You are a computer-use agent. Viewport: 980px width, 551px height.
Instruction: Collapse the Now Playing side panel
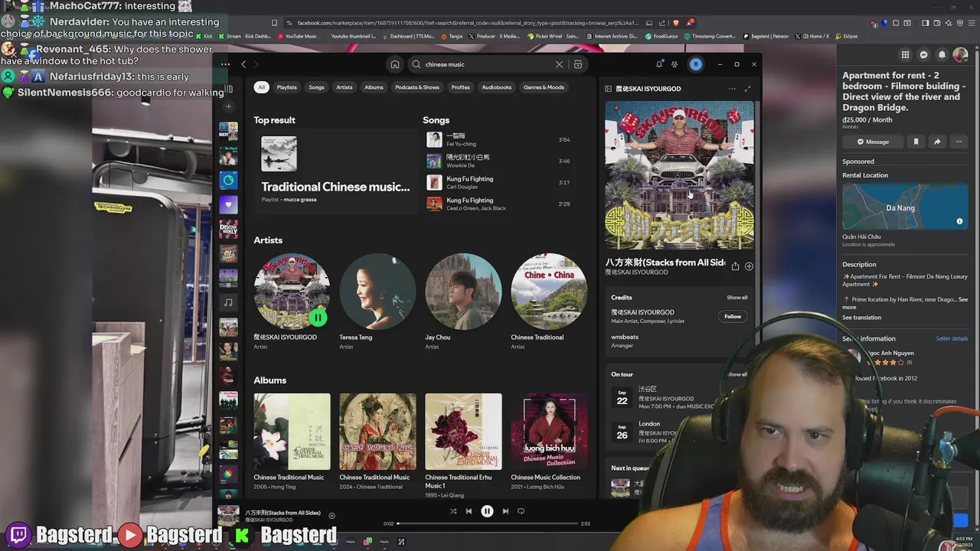(x=609, y=89)
